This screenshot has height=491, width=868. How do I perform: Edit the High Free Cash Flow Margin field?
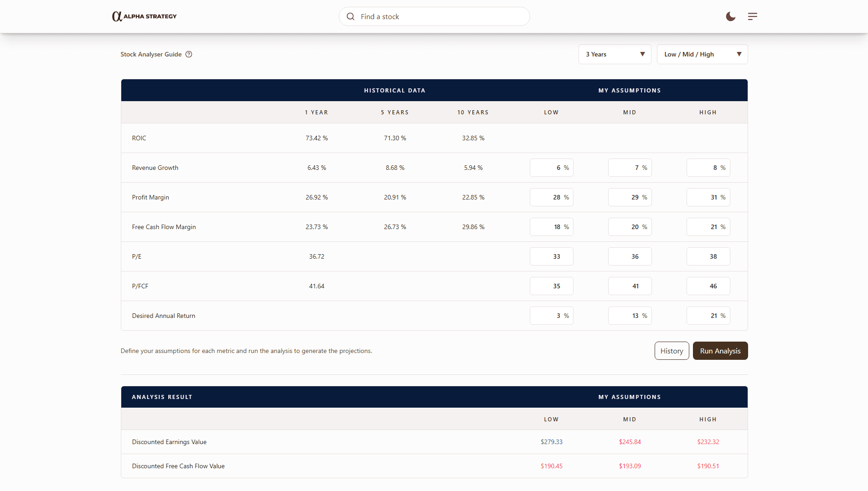[x=708, y=227]
